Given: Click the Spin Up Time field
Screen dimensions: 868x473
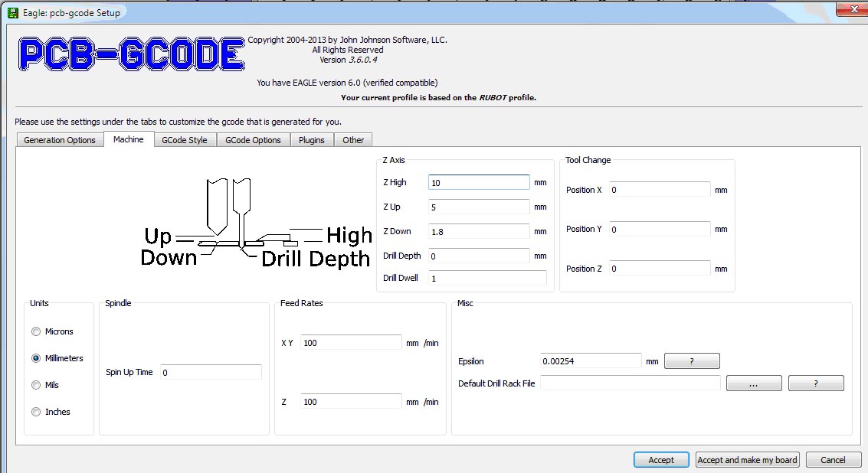Looking at the screenshot, I should (211, 372).
